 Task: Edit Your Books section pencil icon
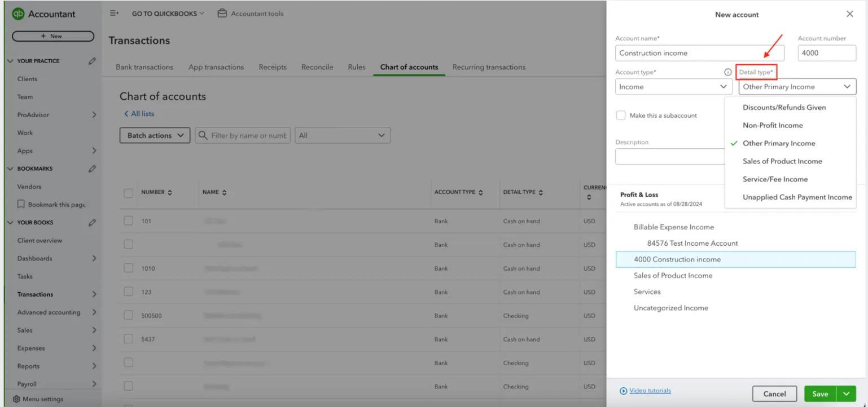pos(92,222)
